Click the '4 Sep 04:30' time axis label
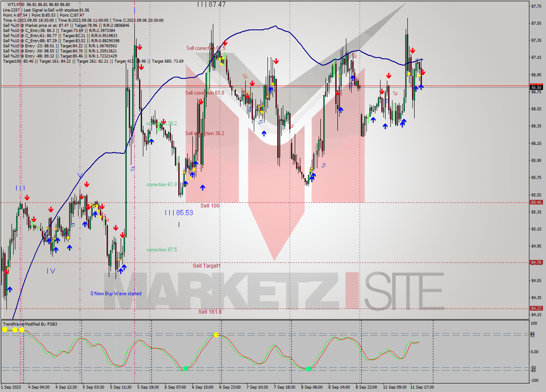This screenshot has width=546, height=392. (x=39, y=387)
